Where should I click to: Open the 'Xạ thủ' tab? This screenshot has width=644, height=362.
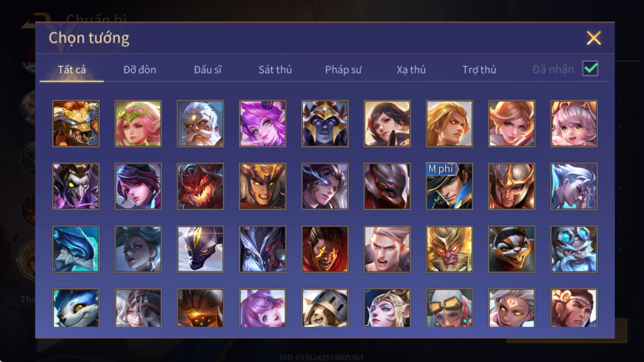tap(411, 70)
